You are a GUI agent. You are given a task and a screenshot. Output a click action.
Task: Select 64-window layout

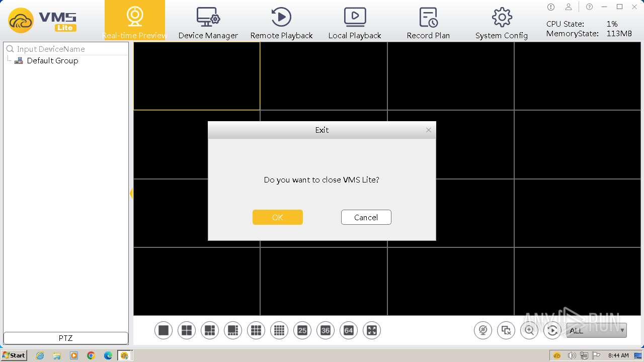point(349,330)
